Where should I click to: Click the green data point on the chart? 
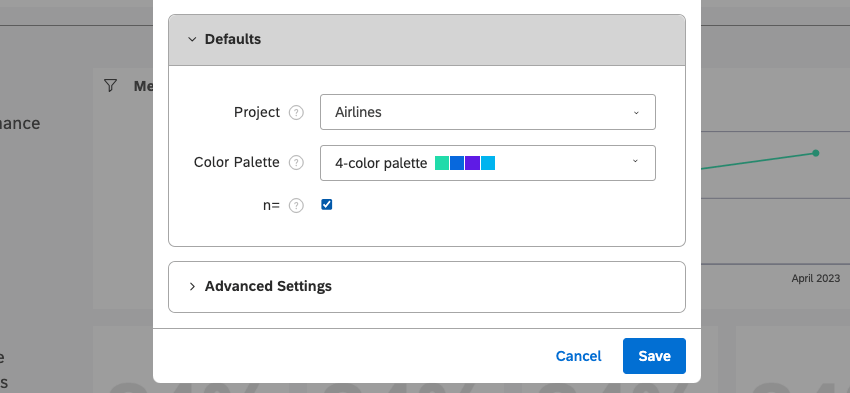coord(816,153)
